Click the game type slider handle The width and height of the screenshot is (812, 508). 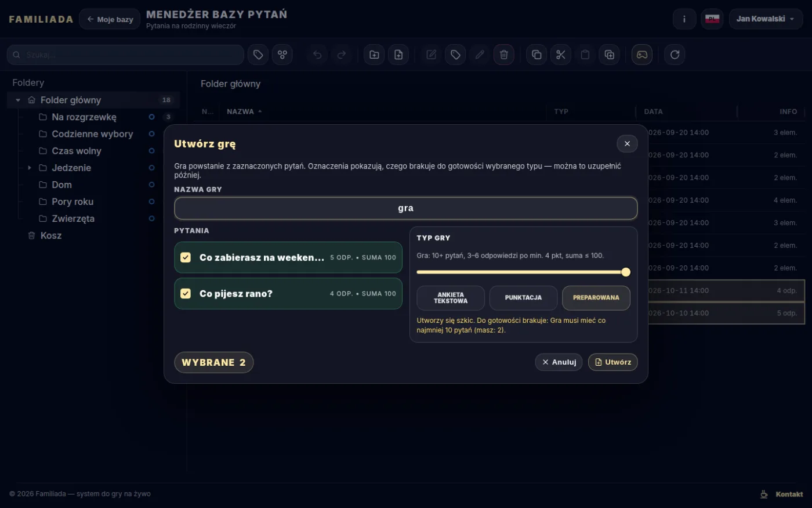click(626, 272)
